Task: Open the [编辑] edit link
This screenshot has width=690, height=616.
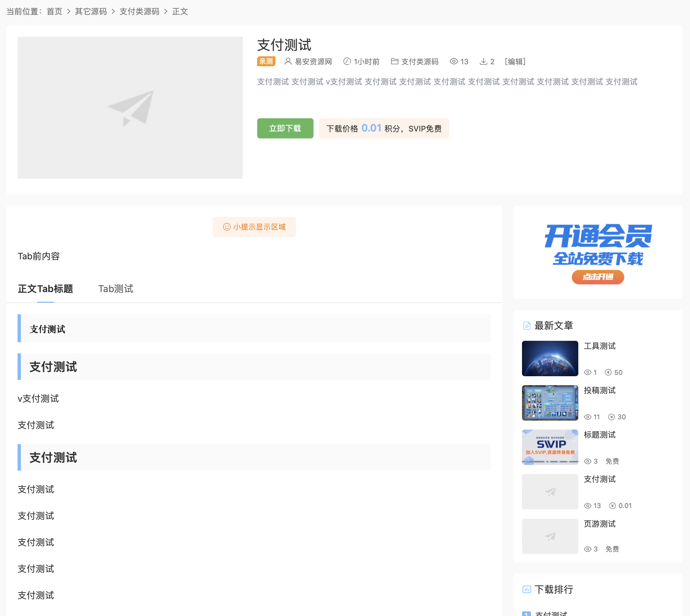Action: coord(515,61)
